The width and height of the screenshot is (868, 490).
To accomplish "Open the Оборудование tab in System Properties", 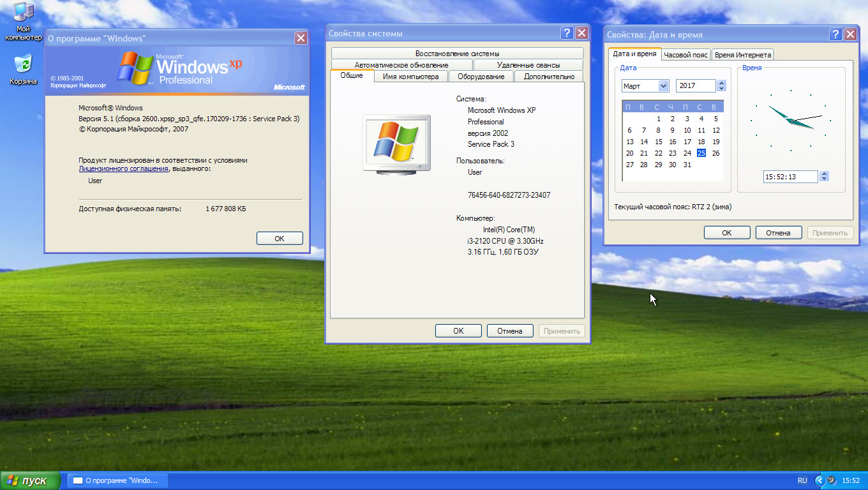I will click(485, 77).
